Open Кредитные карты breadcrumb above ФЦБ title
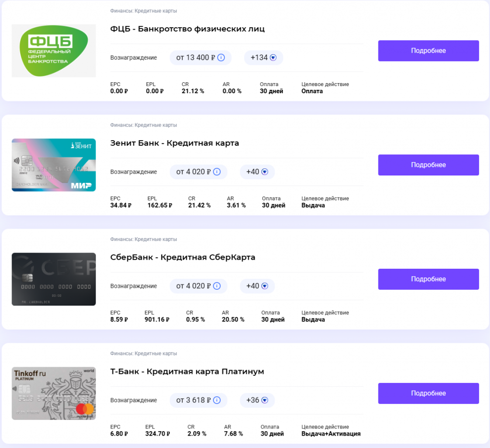The height and width of the screenshot is (448, 490). (x=156, y=10)
